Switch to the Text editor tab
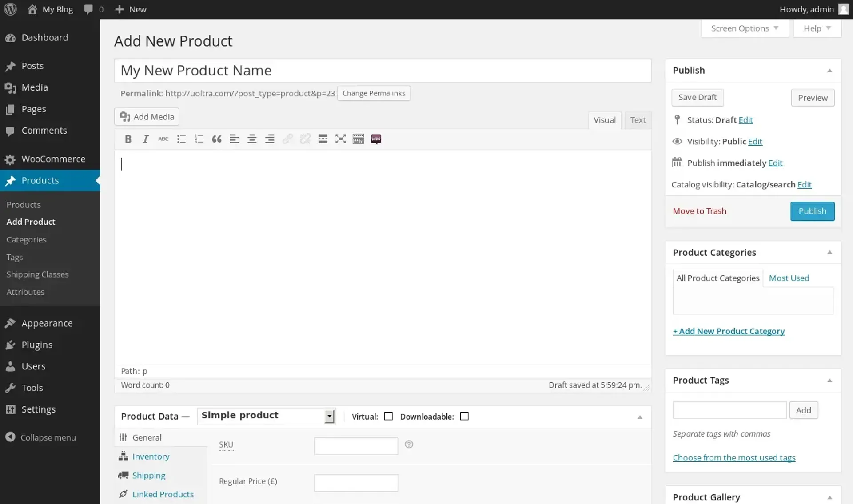 point(638,120)
